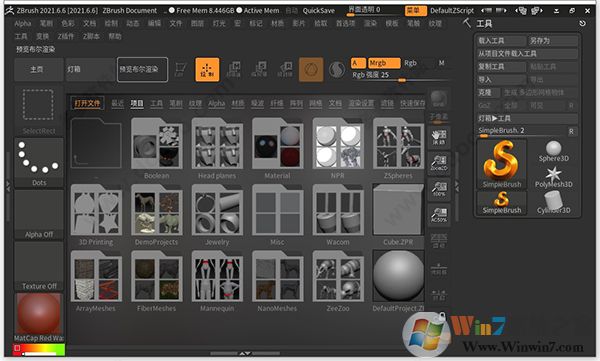Open the Alpha menu

pos(23,23)
